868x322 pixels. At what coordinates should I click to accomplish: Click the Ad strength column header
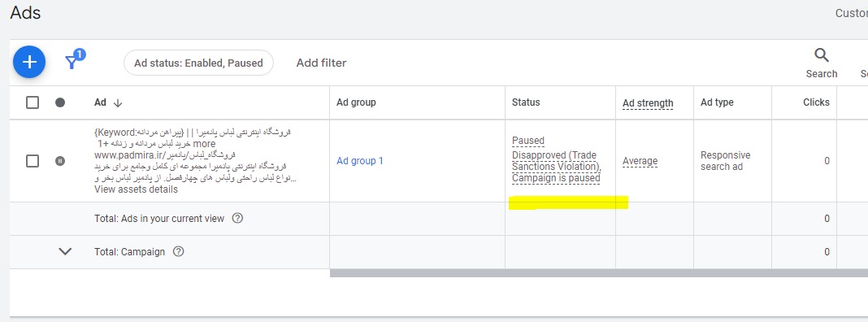point(648,103)
